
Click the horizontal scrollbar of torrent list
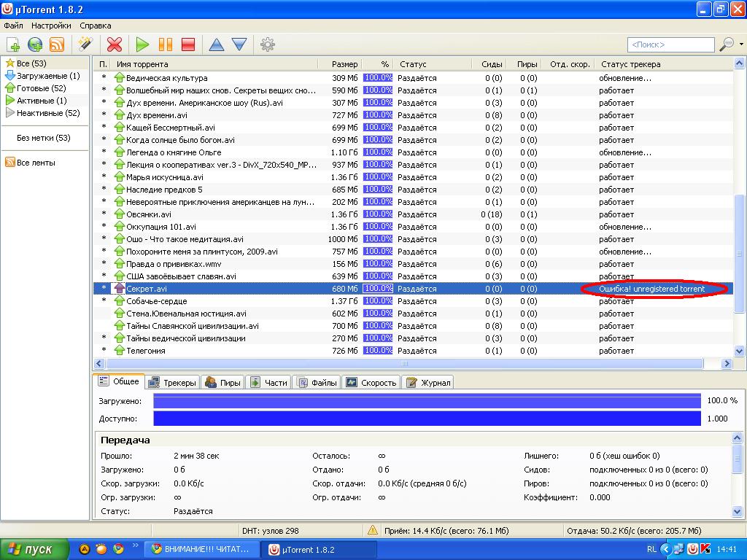(405, 364)
